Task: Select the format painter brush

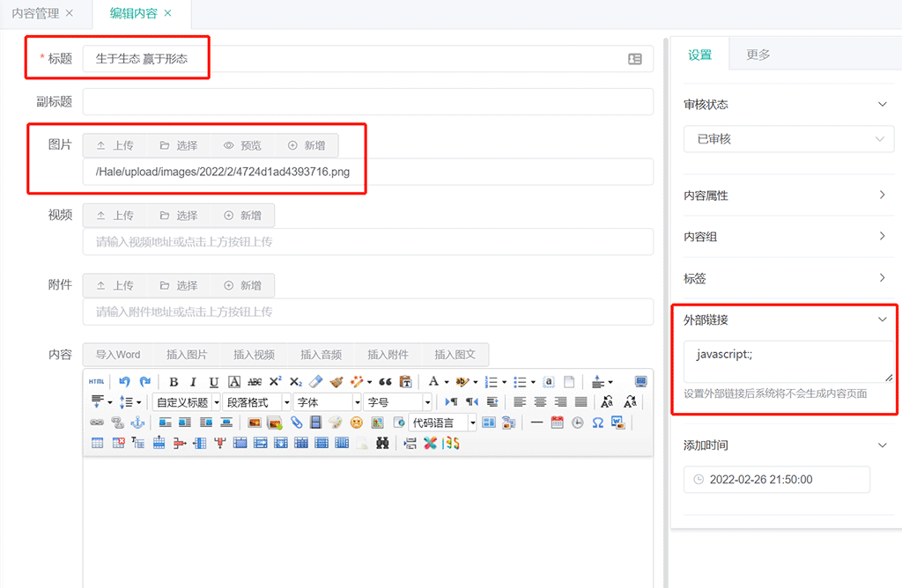Action: click(336, 382)
